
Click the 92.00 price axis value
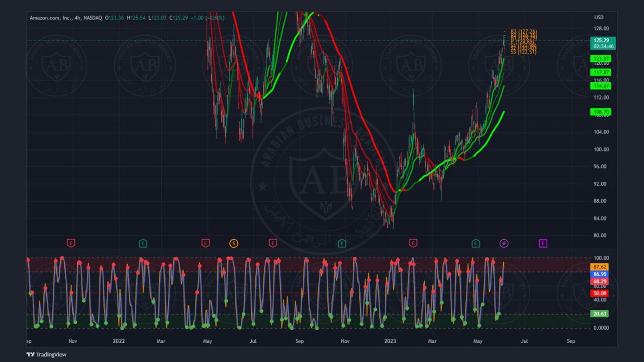tap(601, 184)
